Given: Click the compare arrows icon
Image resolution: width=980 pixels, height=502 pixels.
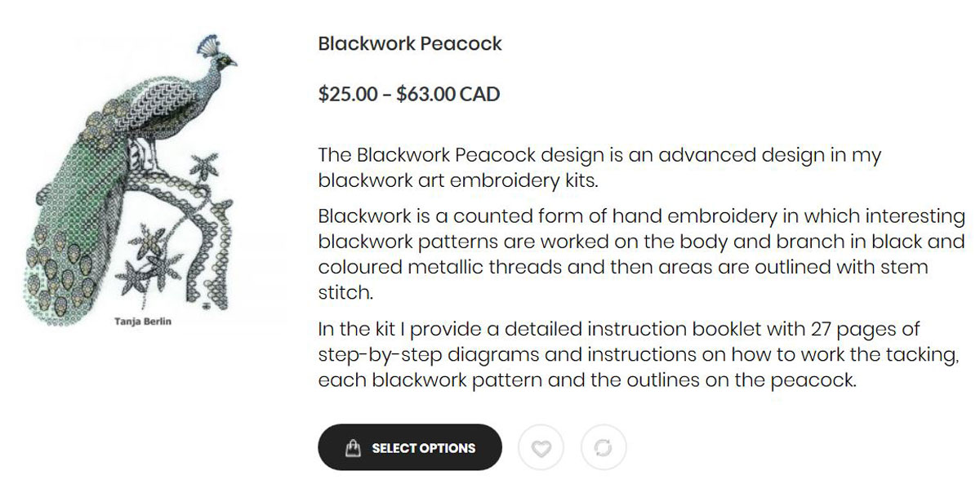Looking at the screenshot, I should (604, 448).
